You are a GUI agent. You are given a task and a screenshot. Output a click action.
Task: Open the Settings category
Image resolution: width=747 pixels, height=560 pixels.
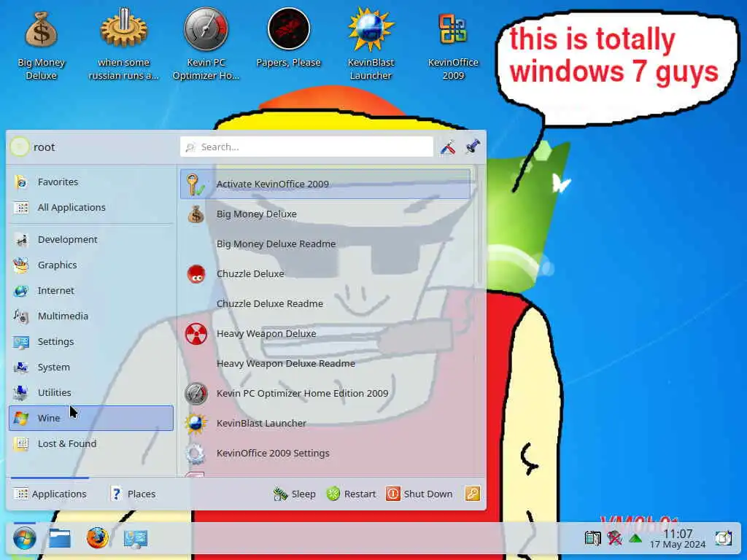(90, 342)
